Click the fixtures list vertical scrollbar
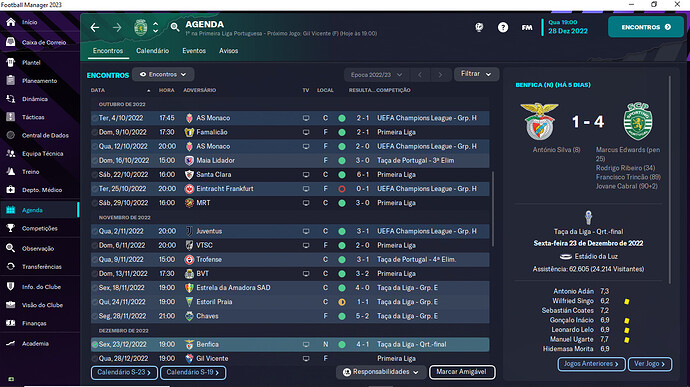The width and height of the screenshot is (690, 387). (x=492, y=209)
